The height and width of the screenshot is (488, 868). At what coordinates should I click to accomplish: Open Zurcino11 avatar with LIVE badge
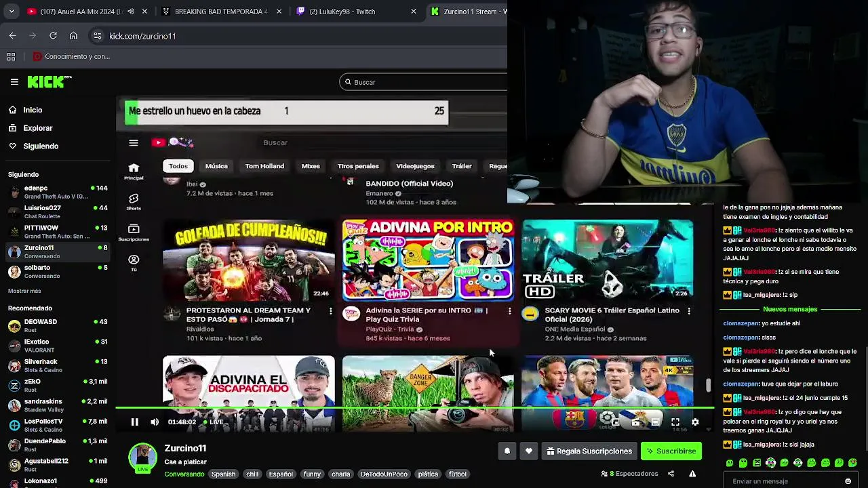point(143,458)
